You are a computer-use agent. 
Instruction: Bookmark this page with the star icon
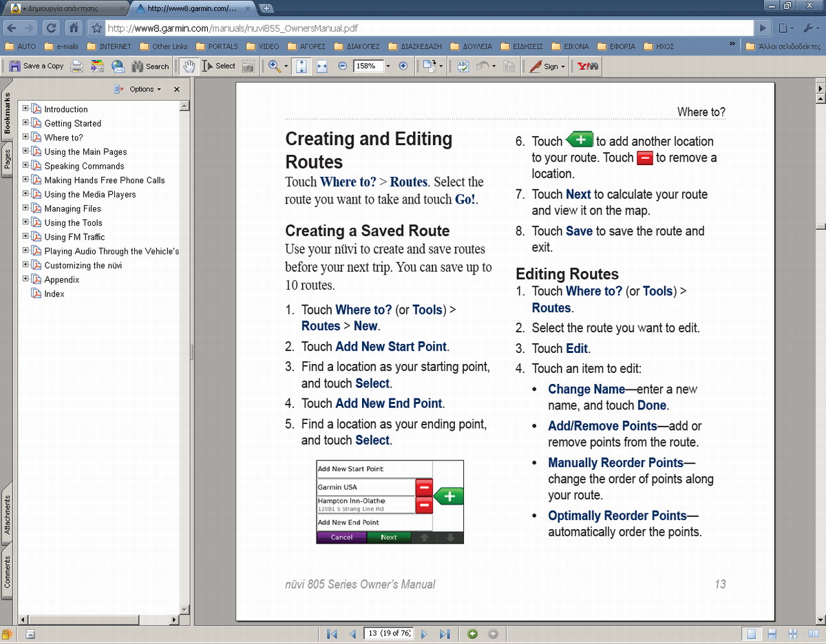(x=96, y=28)
